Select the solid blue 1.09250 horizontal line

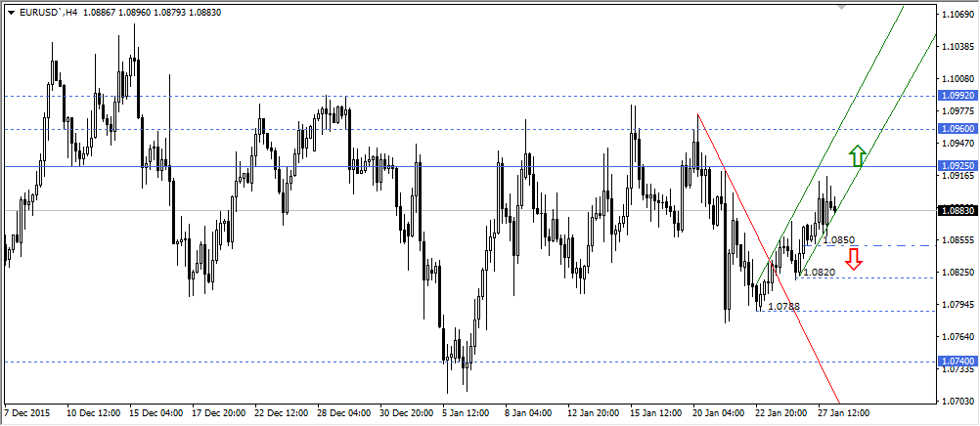coord(468,167)
